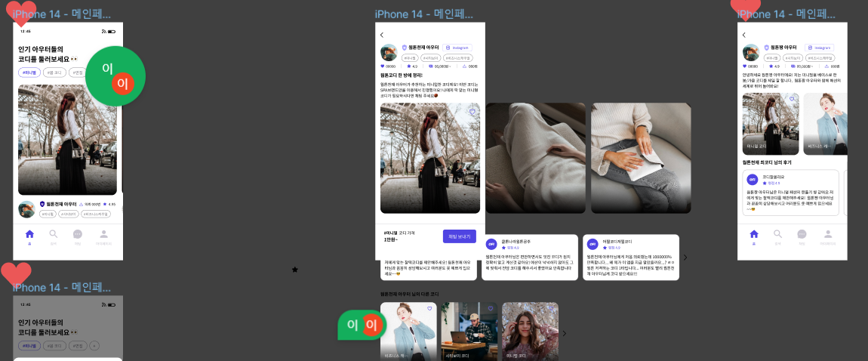Image resolution: width=868 pixels, height=361 pixels.
Task: Show next reviews with the review row's chevron
Action: point(685,258)
